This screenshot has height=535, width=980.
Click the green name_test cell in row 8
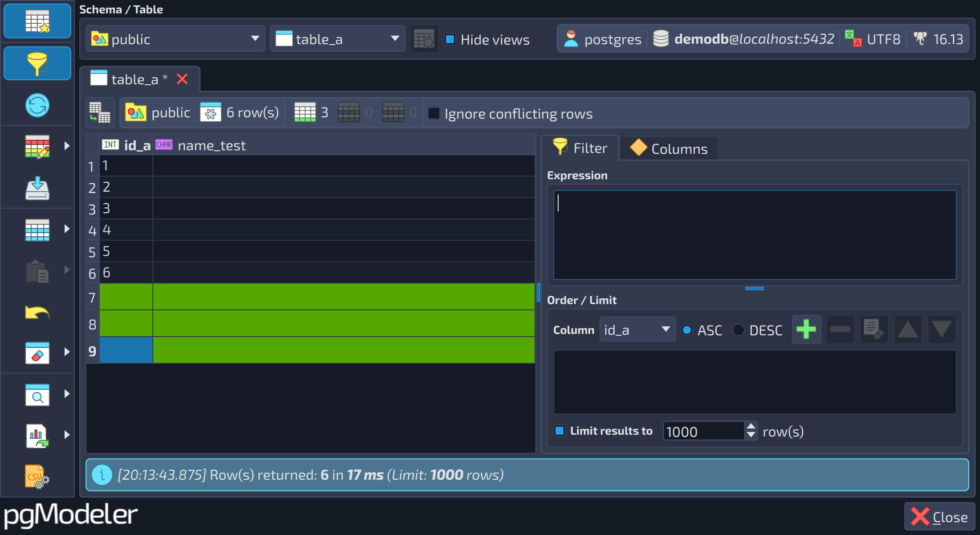coord(343,323)
